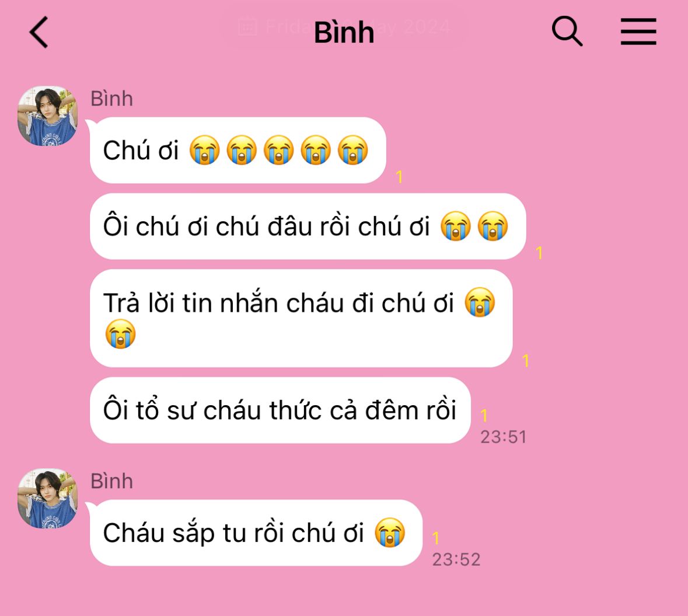This screenshot has height=616, width=688.
Task: Open search with the magnifier icon
Action: (567, 31)
